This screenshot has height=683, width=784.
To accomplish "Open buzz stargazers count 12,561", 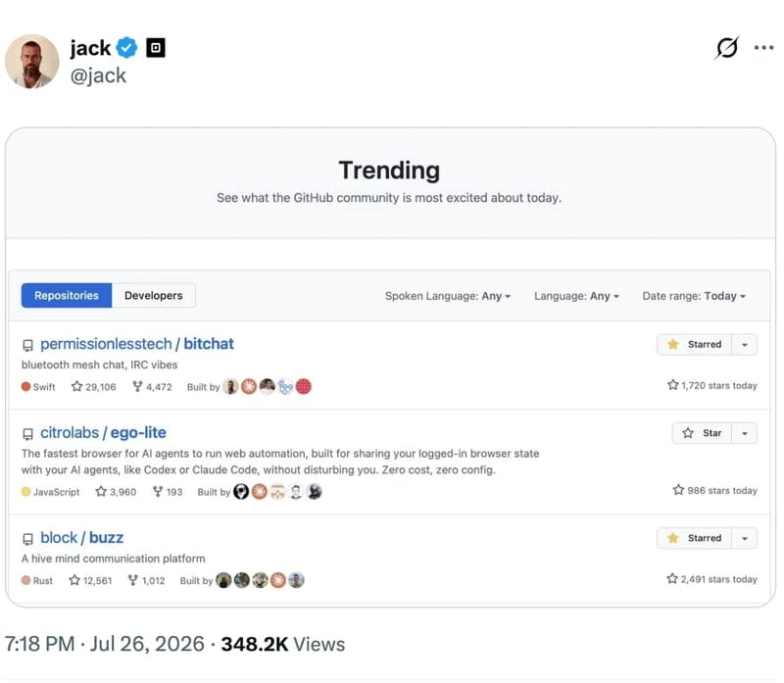I will 90,580.
